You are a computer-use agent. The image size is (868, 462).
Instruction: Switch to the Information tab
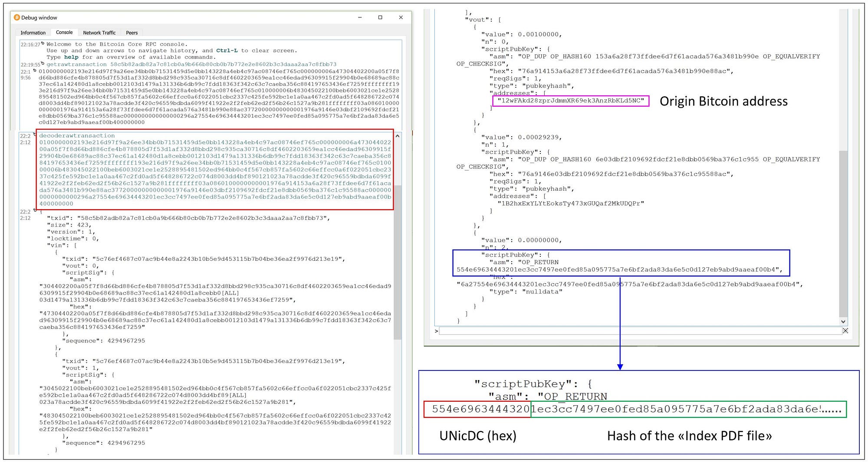pyautogui.click(x=33, y=33)
